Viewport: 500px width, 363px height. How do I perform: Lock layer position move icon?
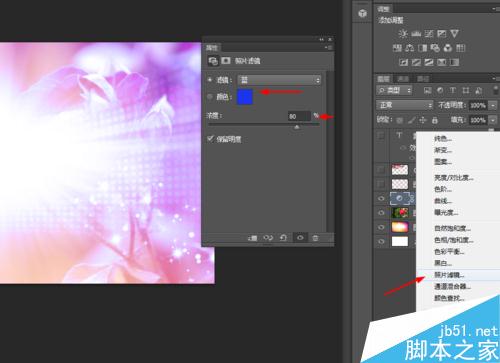[x=423, y=120]
